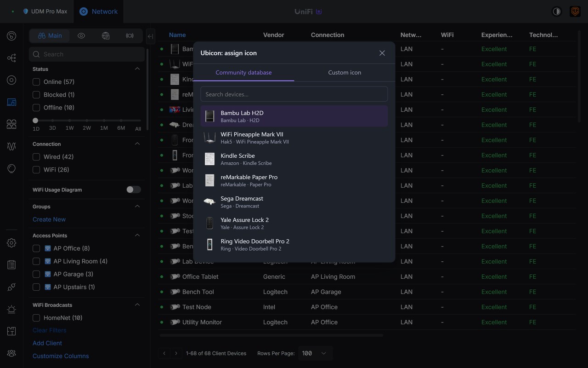Sort the table by Name column

[x=177, y=35]
